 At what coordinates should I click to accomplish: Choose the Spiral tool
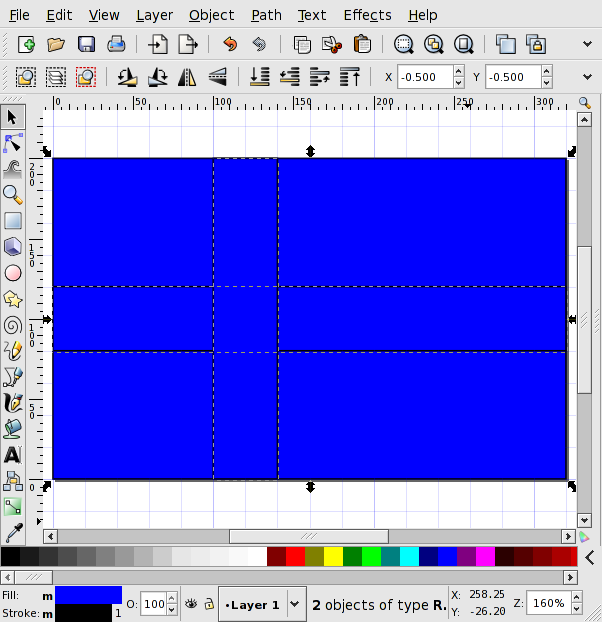tap(13, 324)
